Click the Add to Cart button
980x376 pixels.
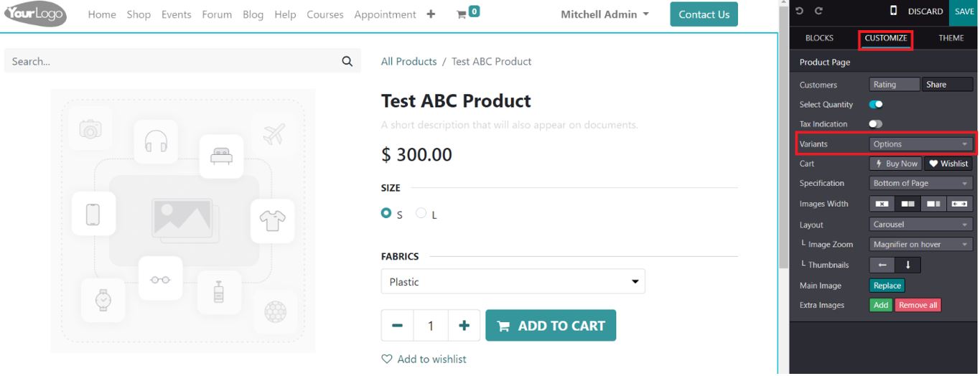click(x=551, y=326)
